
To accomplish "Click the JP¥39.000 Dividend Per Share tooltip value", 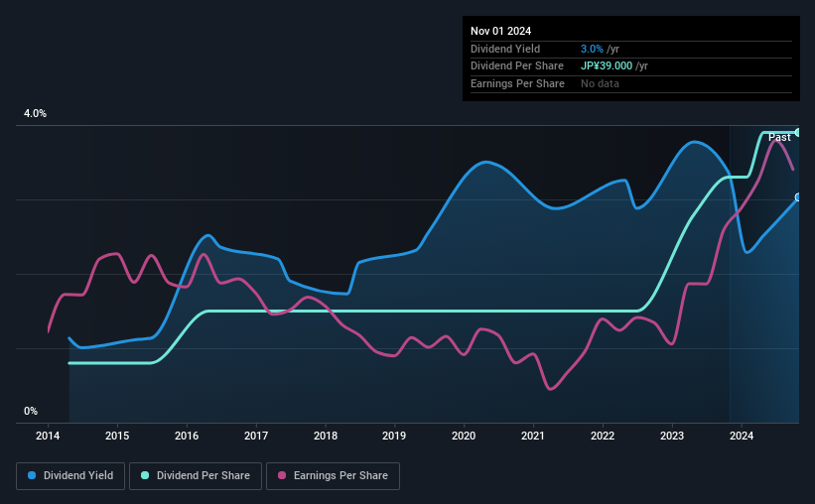I will 607,65.
